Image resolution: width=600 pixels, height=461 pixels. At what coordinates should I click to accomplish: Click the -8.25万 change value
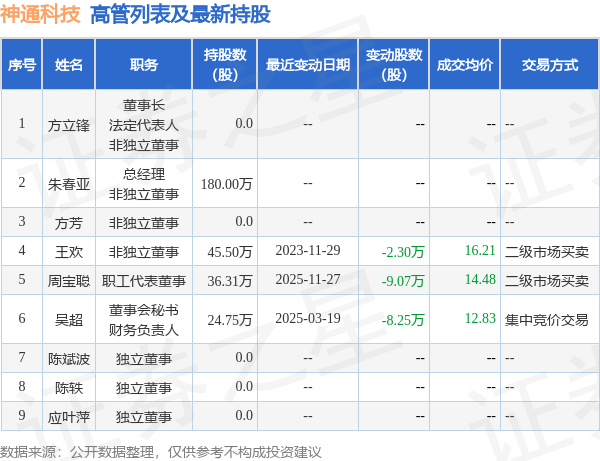click(403, 320)
